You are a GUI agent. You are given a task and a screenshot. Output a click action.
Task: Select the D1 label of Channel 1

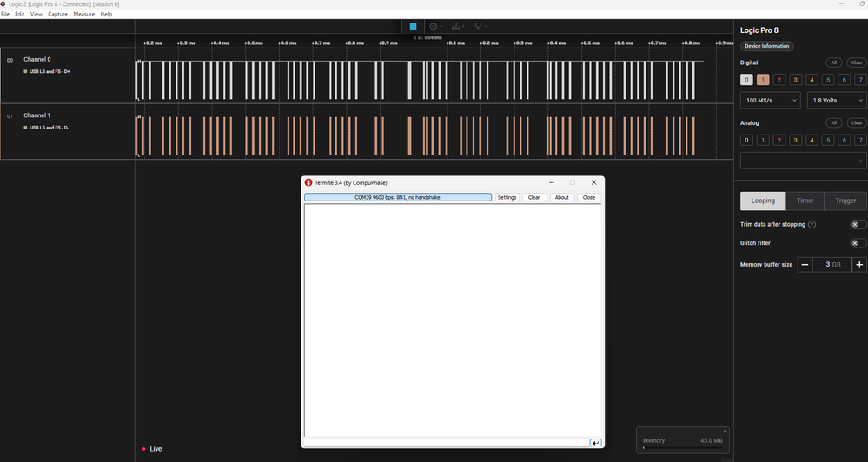coord(10,116)
